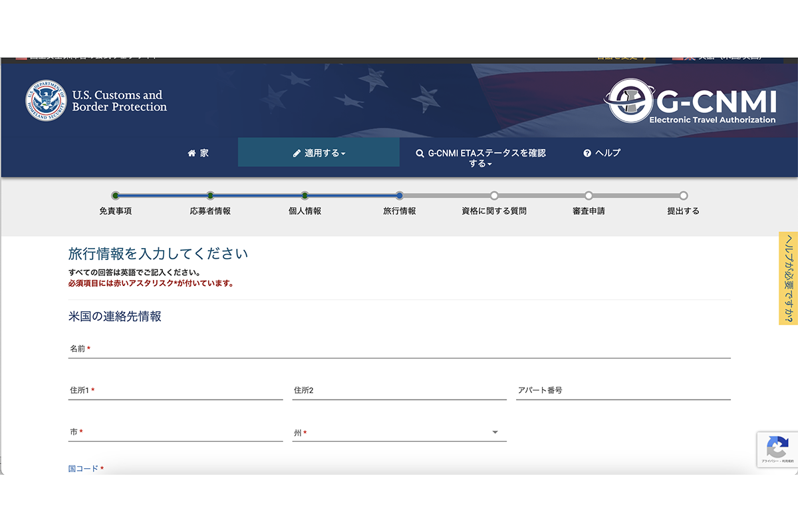Viewport: 798px width, 532px height.
Task: Click the reCAPTCHA badge icon
Action: (777, 446)
